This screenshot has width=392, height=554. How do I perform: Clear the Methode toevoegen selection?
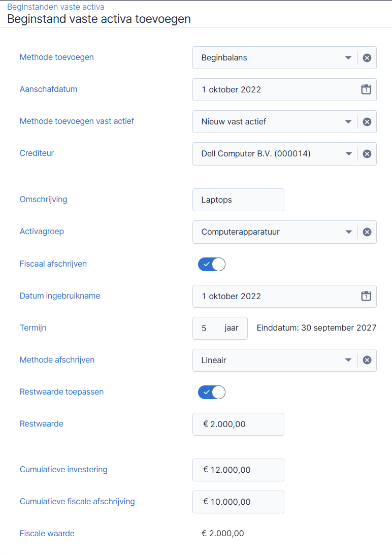tap(367, 57)
